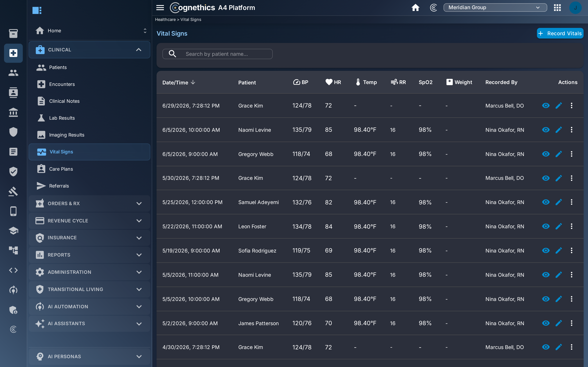This screenshot has height=367, width=588.
Task: Click the home icon in the header
Action: coord(415,8)
